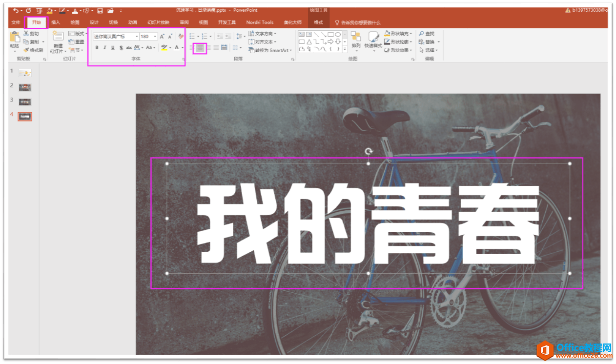Apply underline to the text
This screenshot has width=616, height=364.
pyautogui.click(x=113, y=47)
